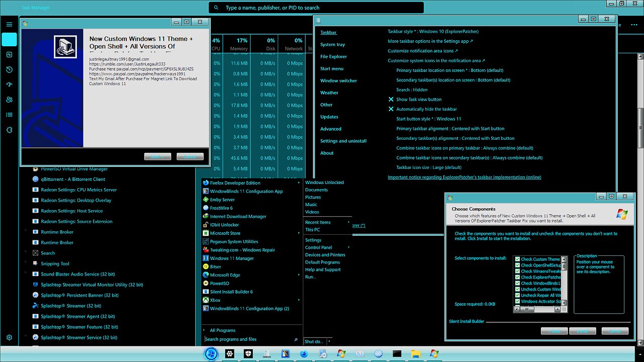Viewport: 644px width, 362px height.
Task: Open Firefox from the taskbar
Action: click(304, 354)
